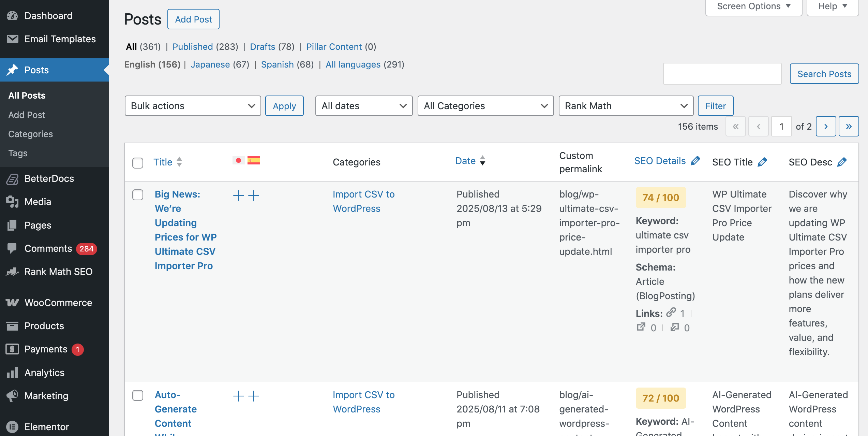Click the SEO Title pencil edit icon

tap(762, 162)
